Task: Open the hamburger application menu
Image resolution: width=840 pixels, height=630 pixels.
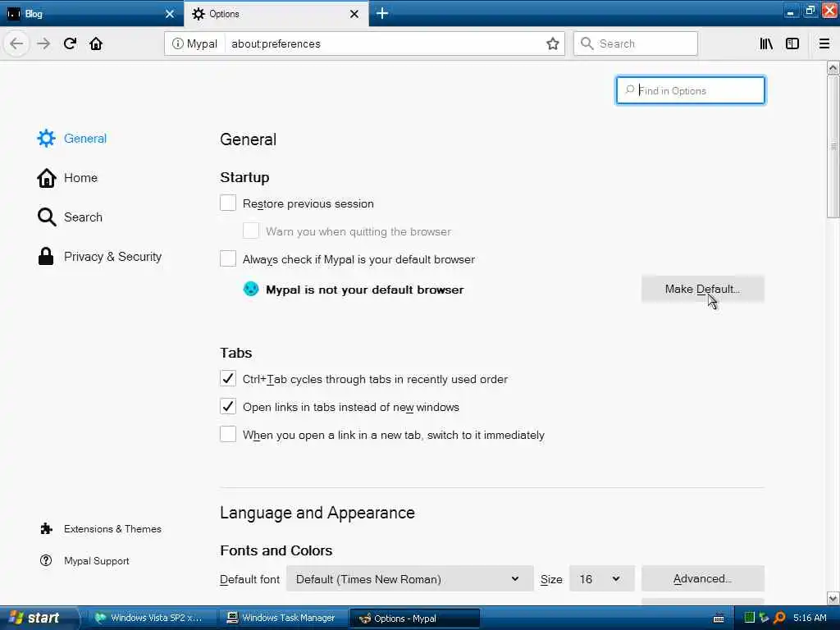Action: 824,43
